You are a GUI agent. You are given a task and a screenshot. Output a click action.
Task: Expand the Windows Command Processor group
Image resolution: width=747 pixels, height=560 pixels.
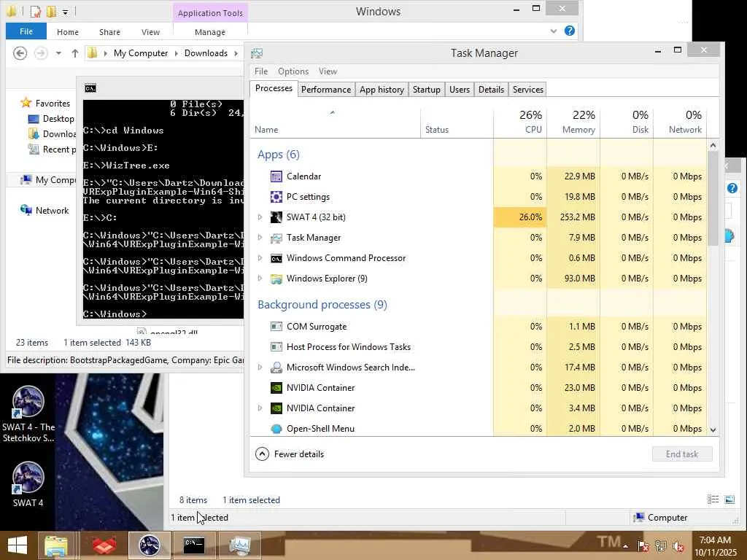tap(260, 258)
